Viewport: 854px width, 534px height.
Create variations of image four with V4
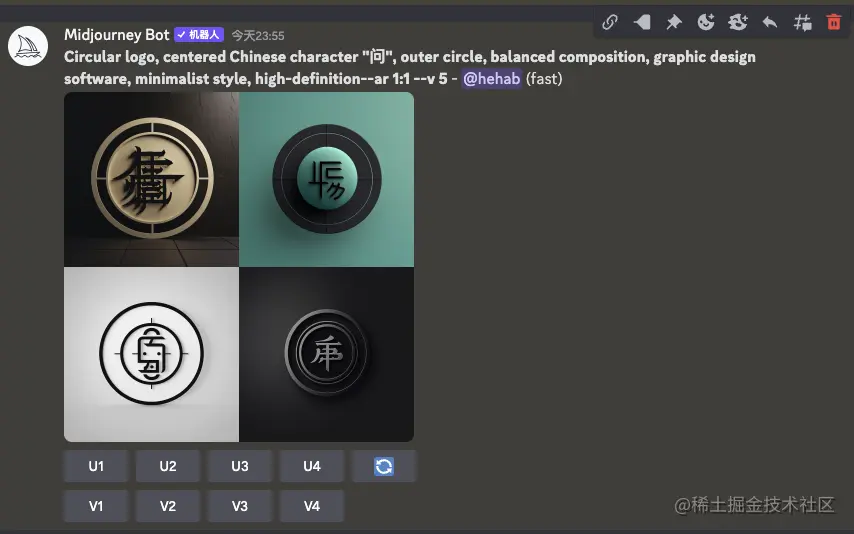[312, 506]
